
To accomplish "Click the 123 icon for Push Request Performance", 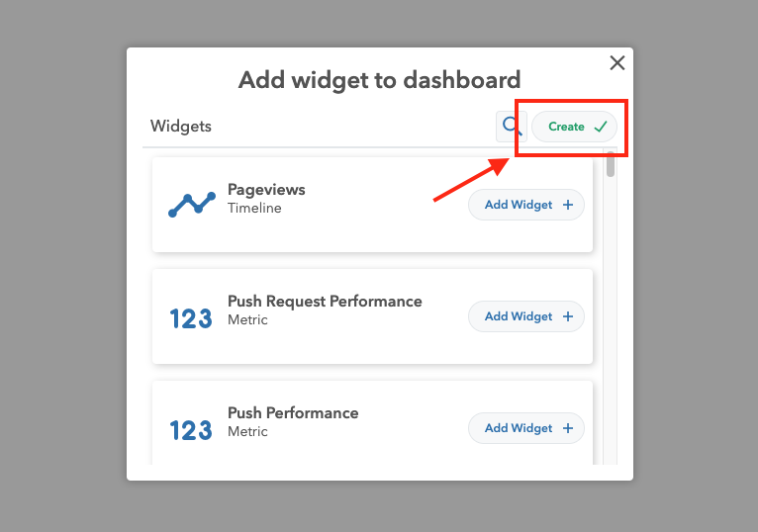I will point(191,319).
